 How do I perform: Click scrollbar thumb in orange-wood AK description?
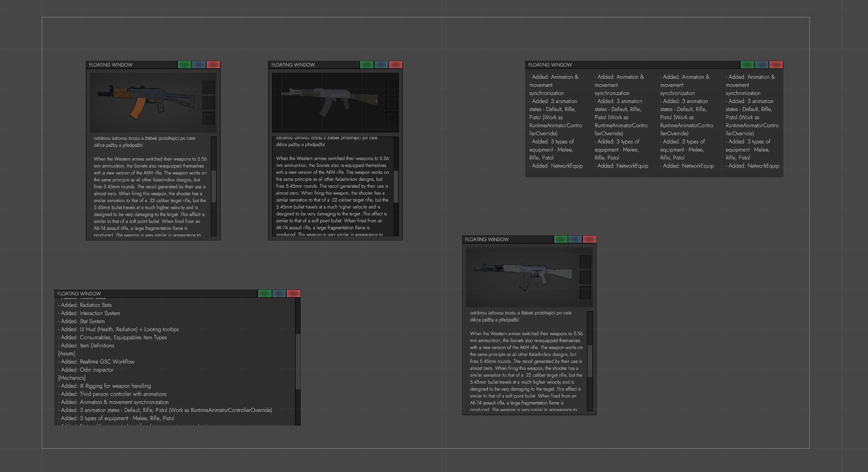click(x=213, y=186)
